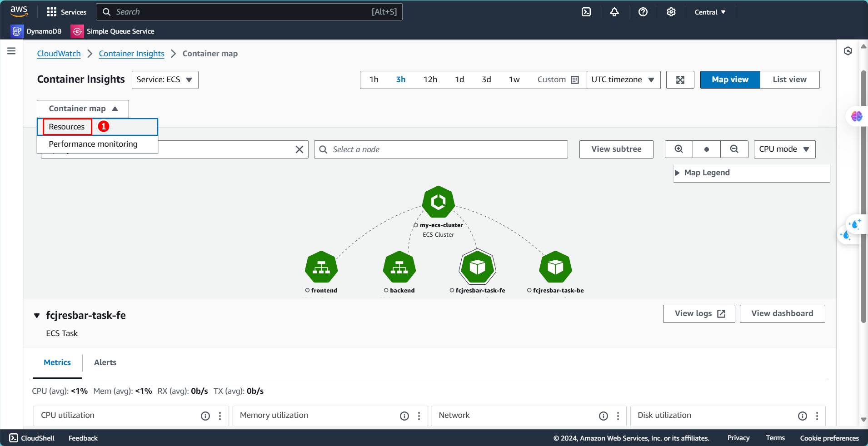Click the View dashboard button

783,313
